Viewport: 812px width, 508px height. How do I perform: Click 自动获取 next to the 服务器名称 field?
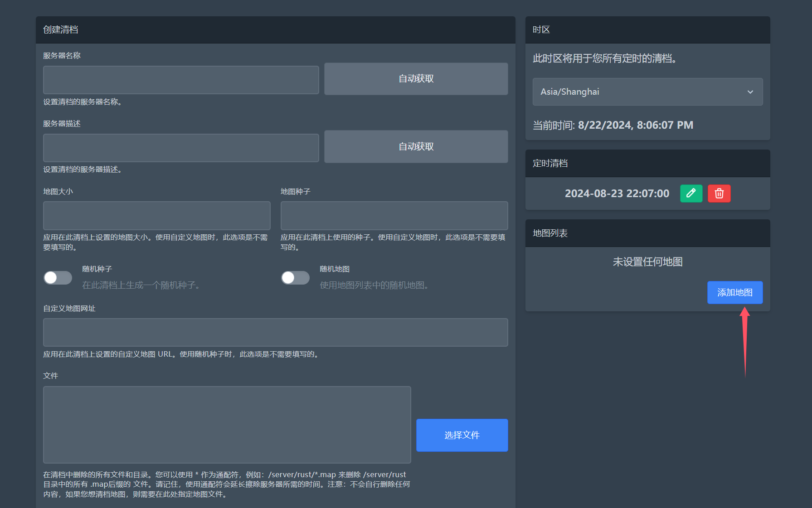click(416, 79)
